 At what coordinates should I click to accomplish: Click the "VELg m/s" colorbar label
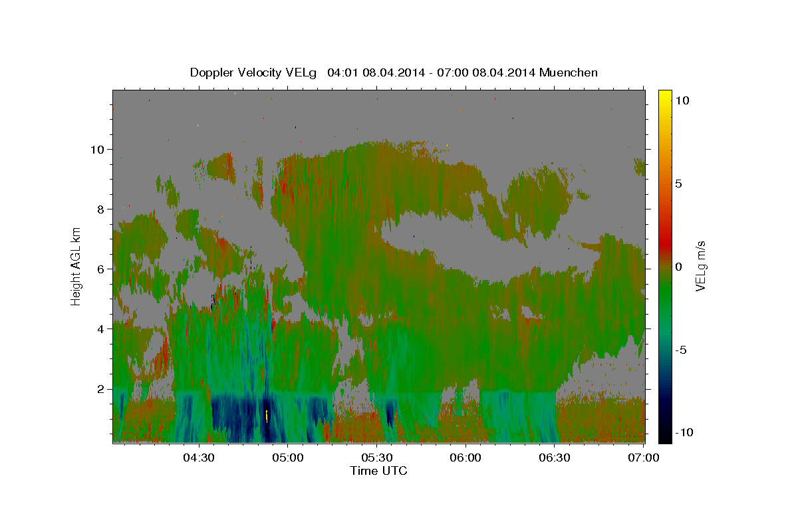tap(700, 266)
